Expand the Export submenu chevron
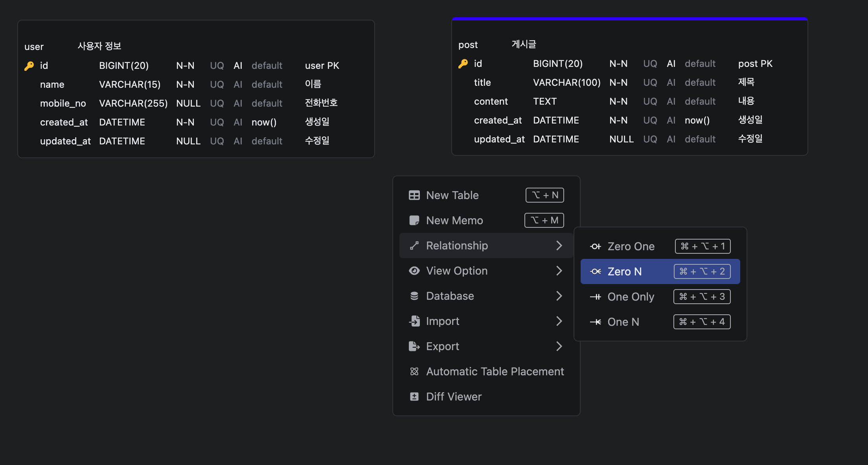Screen dimensions: 868x465 coord(559,346)
